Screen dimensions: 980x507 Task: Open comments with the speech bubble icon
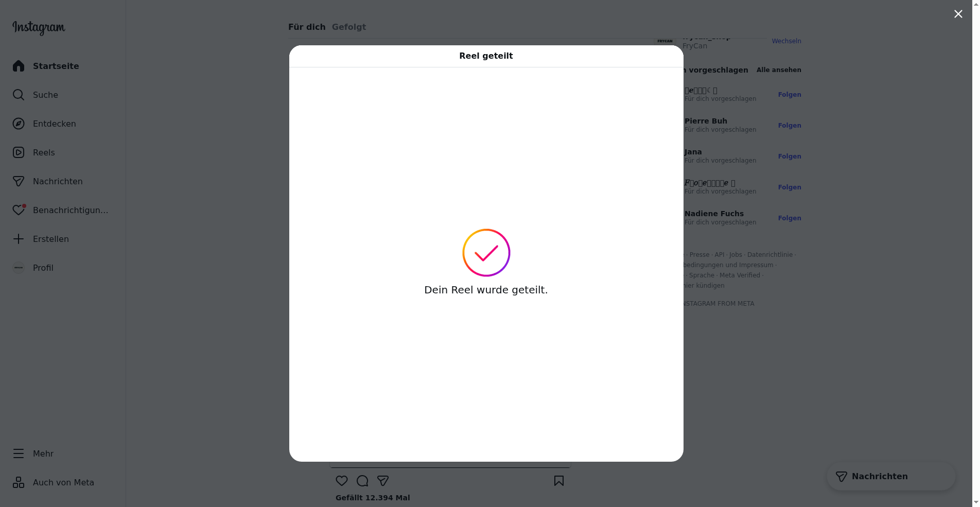362,481
